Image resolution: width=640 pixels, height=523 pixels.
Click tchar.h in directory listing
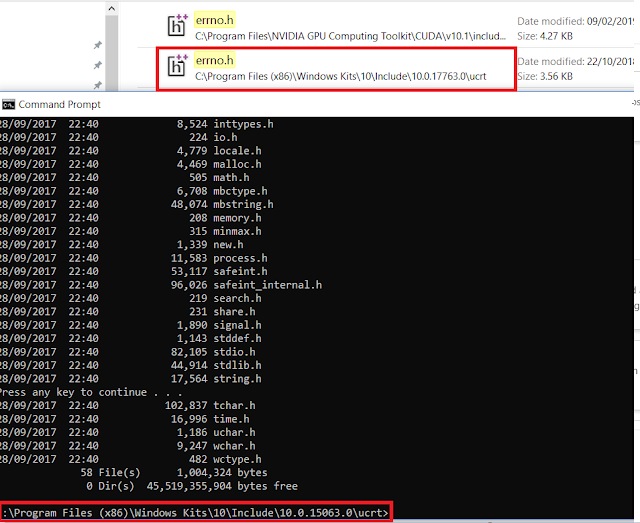pos(234,406)
